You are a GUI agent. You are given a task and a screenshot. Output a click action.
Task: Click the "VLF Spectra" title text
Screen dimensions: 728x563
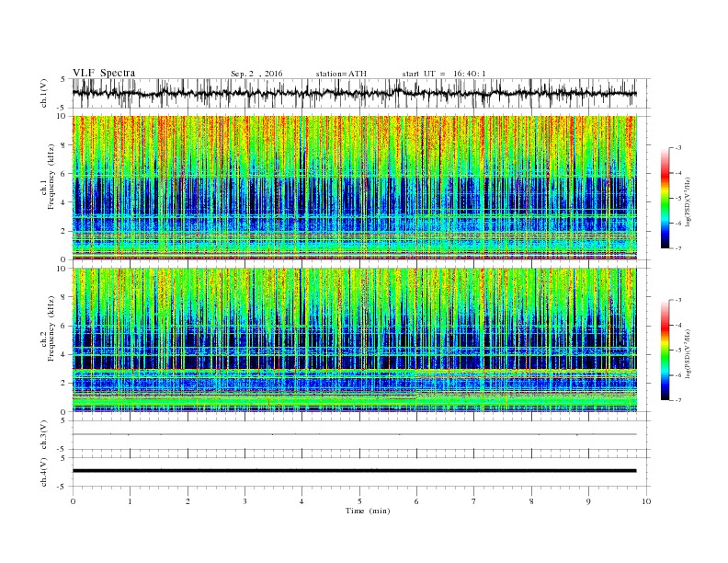(x=104, y=73)
